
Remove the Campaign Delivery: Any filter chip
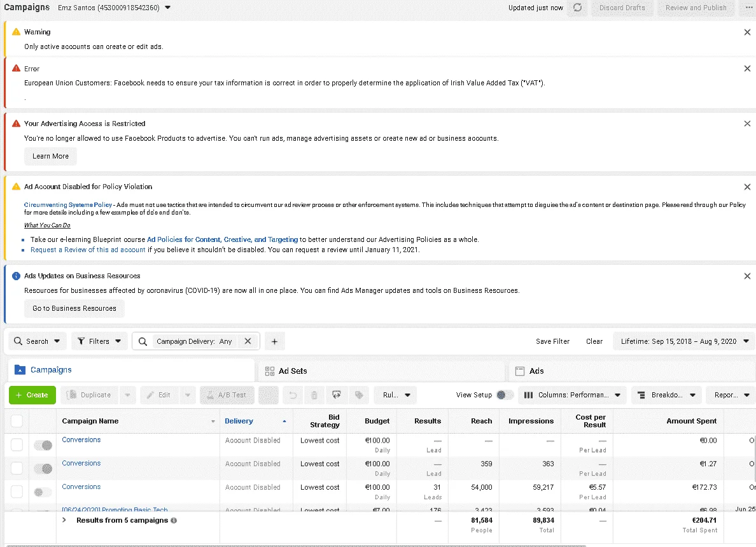pos(248,341)
